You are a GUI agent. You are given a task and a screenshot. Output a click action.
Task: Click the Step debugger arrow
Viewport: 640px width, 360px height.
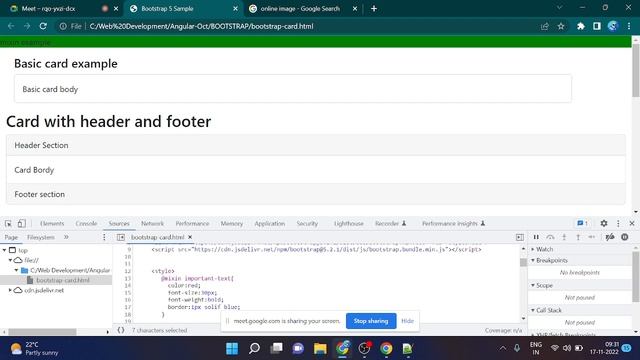point(592,237)
